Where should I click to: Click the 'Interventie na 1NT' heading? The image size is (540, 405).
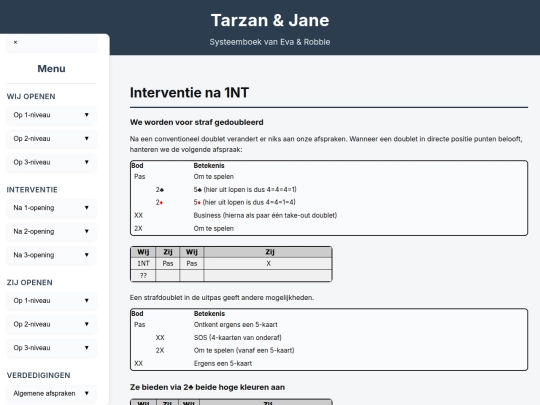pos(189,93)
